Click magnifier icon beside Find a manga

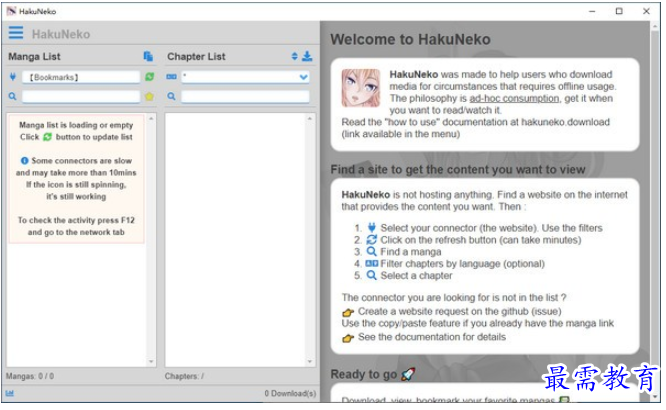pos(372,251)
